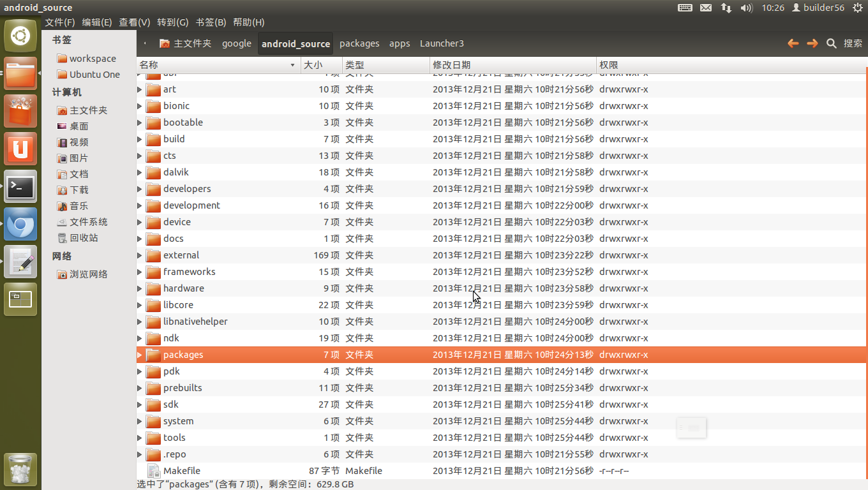This screenshot has height=490, width=868.
Task: Select the bootable folder name
Action: click(x=183, y=122)
